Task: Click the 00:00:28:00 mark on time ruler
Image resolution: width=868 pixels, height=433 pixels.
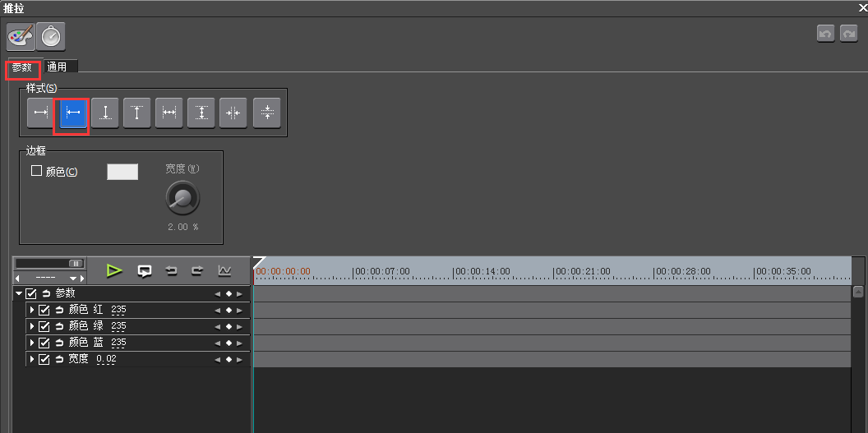Action: (x=682, y=271)
